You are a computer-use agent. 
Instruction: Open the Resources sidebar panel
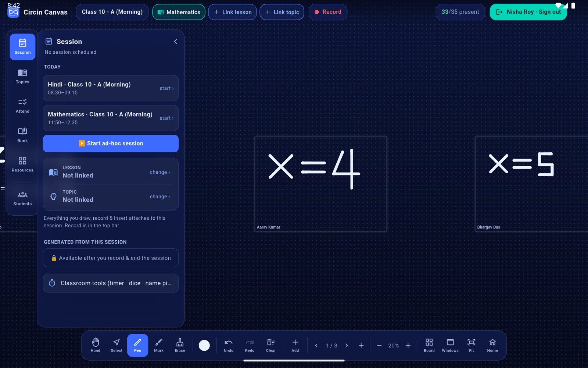22,164
